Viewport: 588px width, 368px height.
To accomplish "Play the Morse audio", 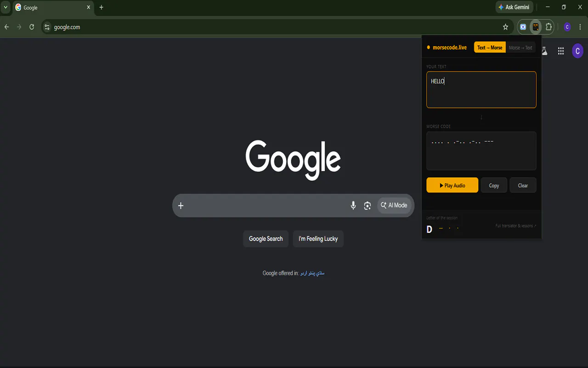I will 452,185.
